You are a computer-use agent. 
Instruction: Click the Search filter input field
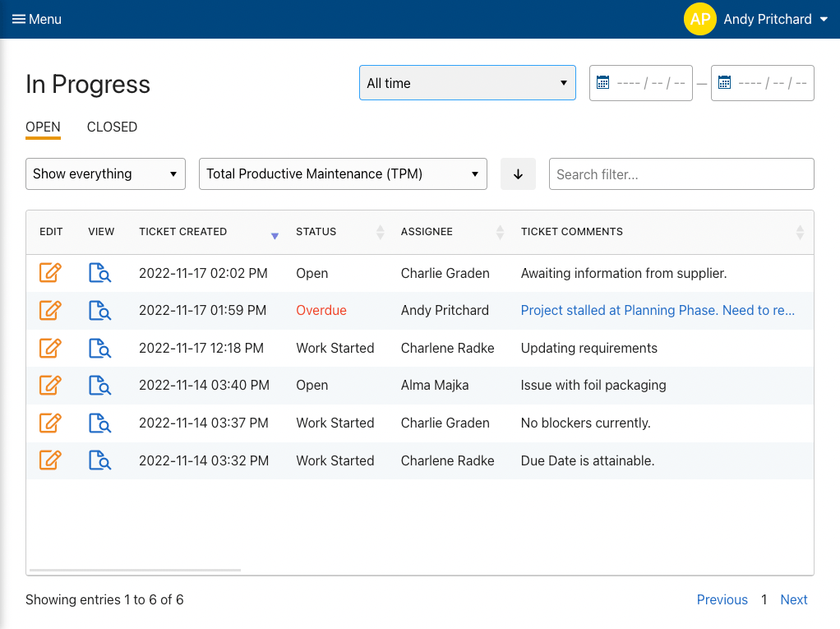click(x=681, y=173)
